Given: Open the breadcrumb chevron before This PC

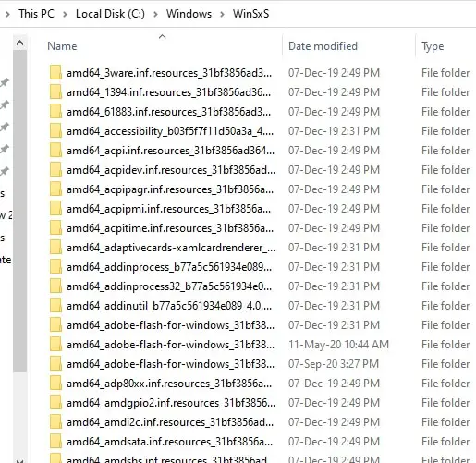Looking at the screenshot, I should [8, 14].
